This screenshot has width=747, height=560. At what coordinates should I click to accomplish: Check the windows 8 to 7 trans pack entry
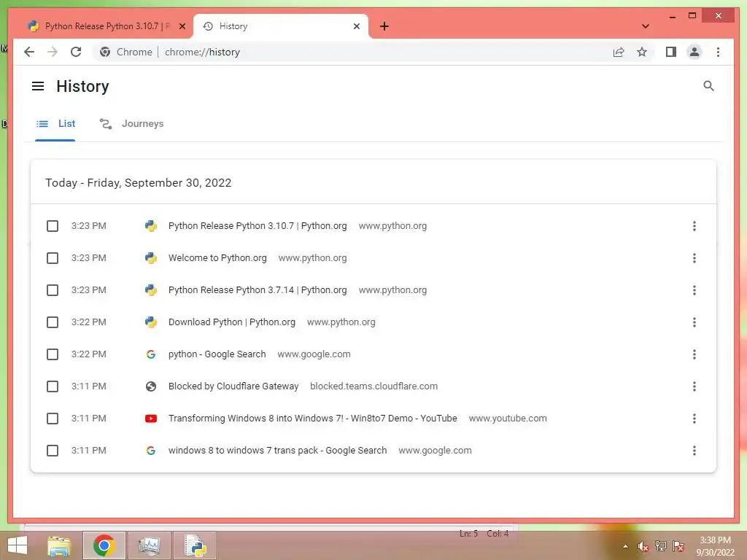(53, 451)
